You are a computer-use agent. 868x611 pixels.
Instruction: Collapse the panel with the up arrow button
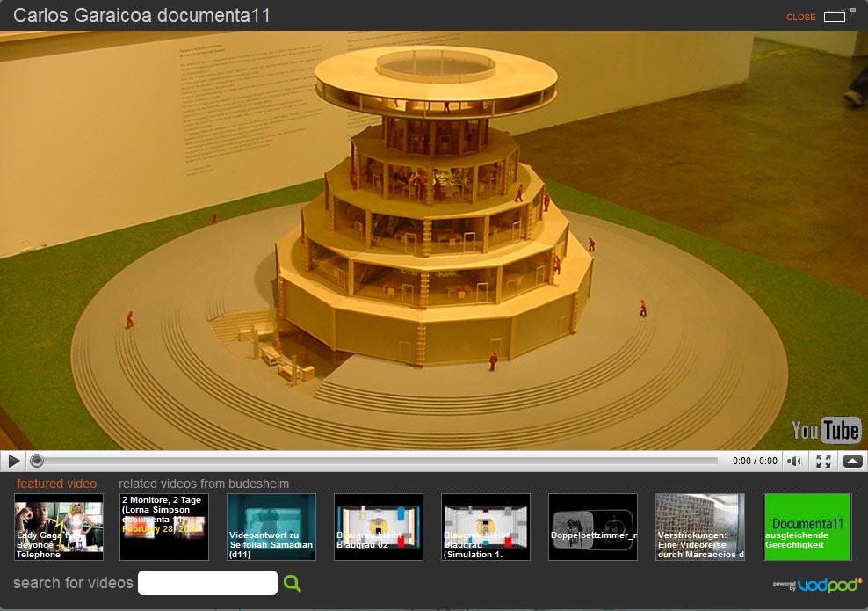click(x=852, y=461)
